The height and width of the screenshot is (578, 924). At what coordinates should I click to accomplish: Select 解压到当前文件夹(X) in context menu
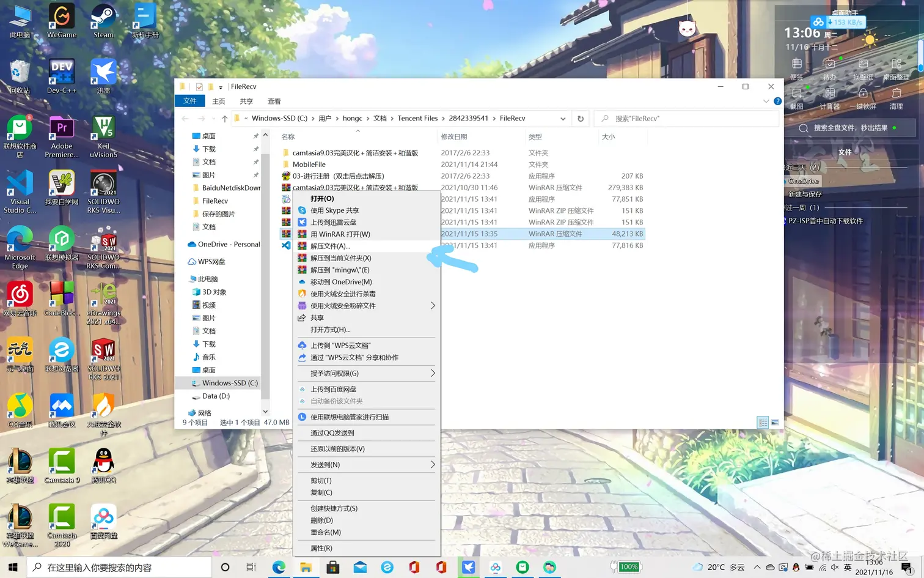[367, 258]
